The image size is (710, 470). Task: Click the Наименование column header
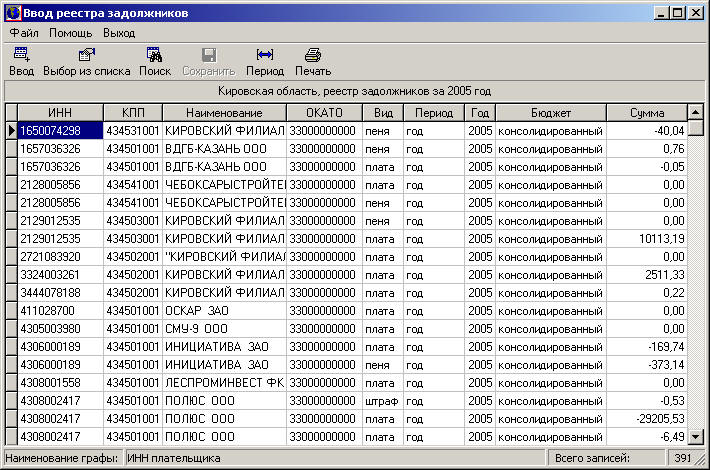point(224,112)
